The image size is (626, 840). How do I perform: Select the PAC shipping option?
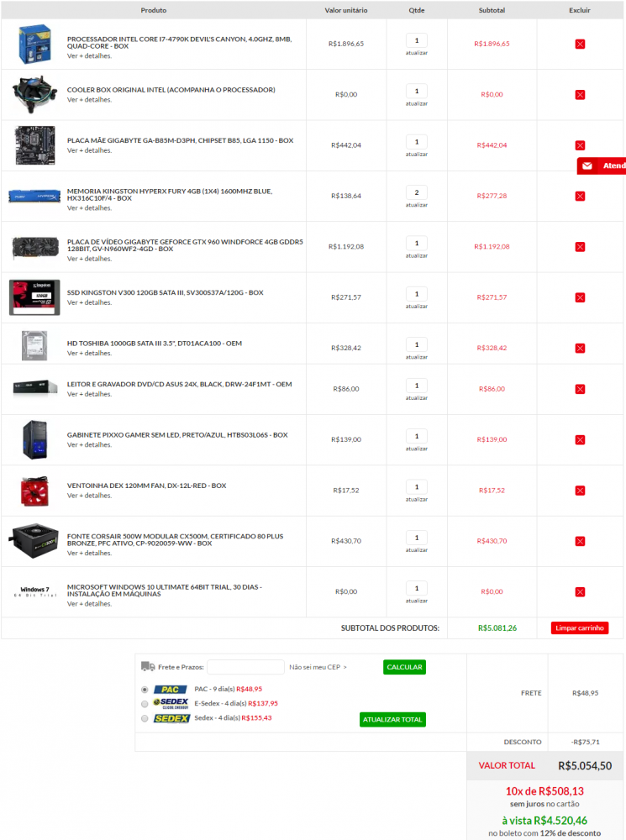pos(145,690)
